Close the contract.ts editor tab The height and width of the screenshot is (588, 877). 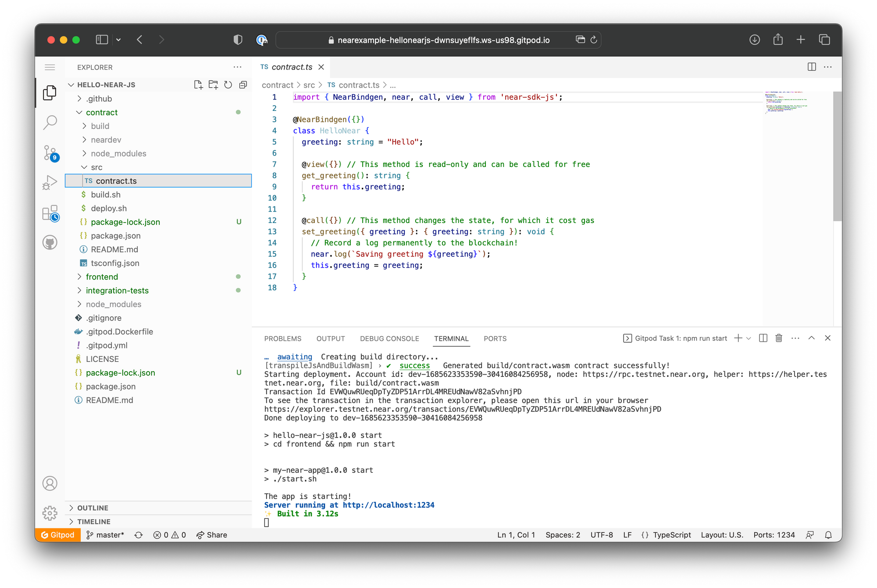pyautogui.click(x=321, y=67)
